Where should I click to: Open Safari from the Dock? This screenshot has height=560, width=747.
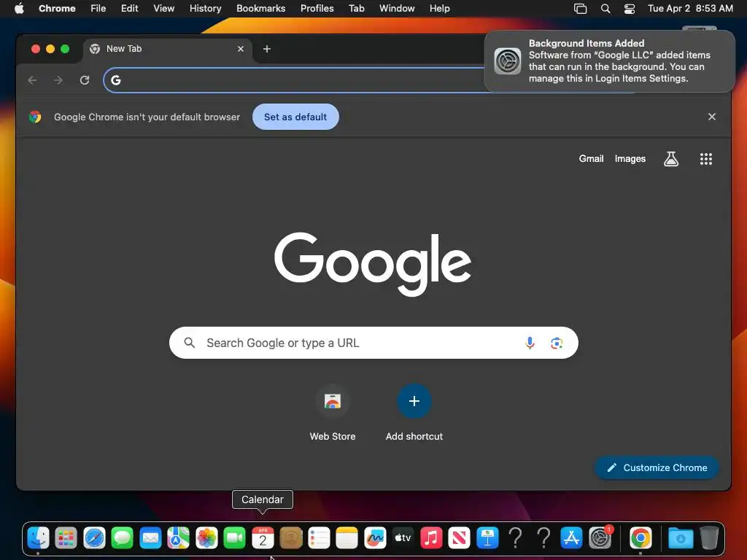pos(94,538)
